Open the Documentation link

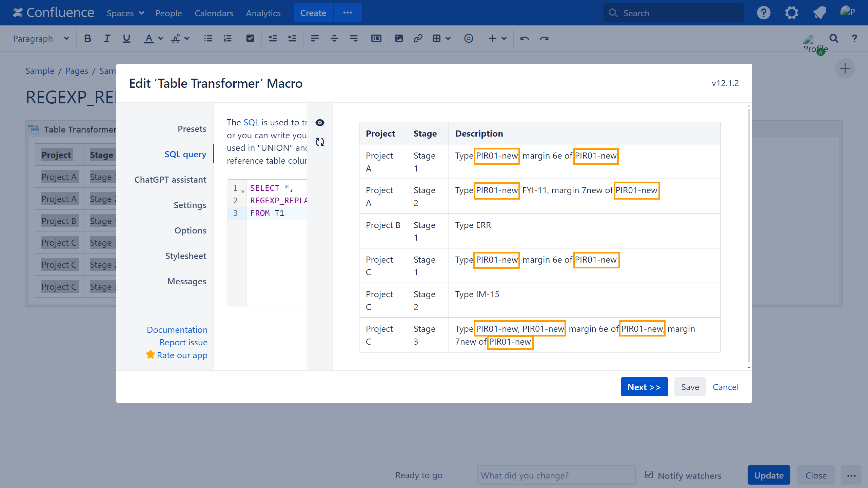[177, 330]
